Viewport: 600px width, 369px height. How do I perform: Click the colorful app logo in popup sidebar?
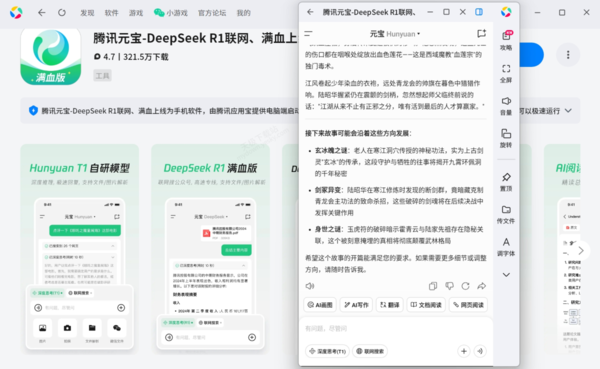coord(506,12)
